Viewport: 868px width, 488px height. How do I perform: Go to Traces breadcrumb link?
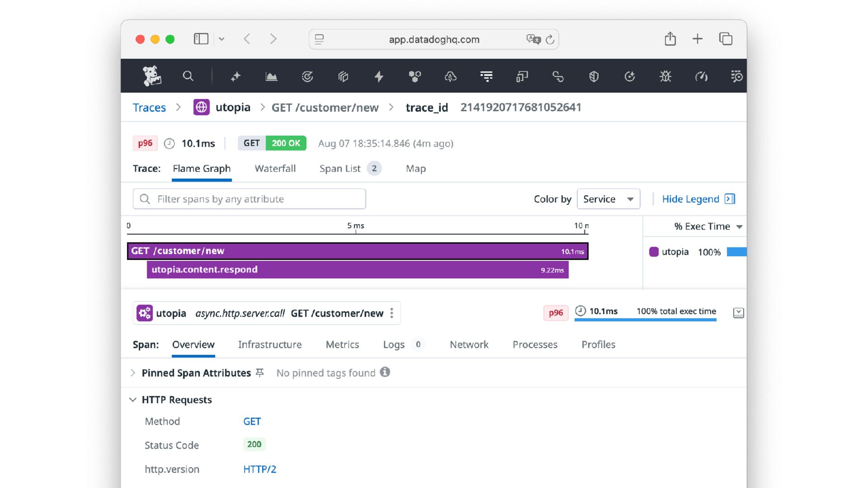(x=149, y=108)
